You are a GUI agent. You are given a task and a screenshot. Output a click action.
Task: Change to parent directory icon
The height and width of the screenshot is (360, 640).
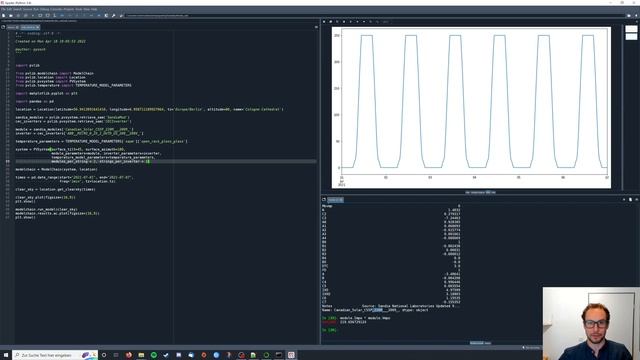(636, 16)
